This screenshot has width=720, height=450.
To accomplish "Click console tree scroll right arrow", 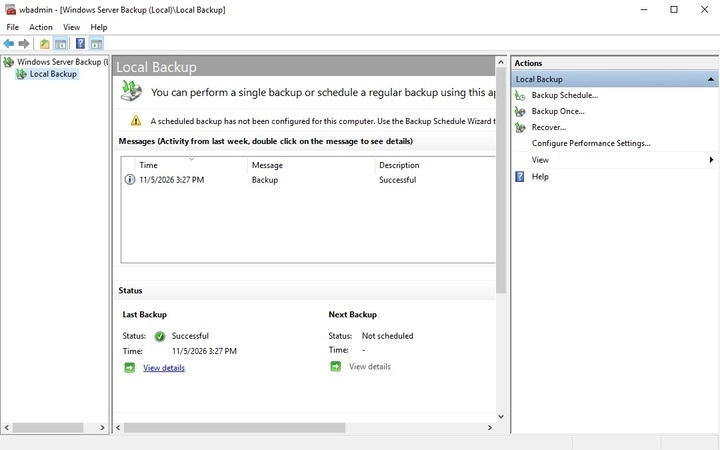I will 102,428.
